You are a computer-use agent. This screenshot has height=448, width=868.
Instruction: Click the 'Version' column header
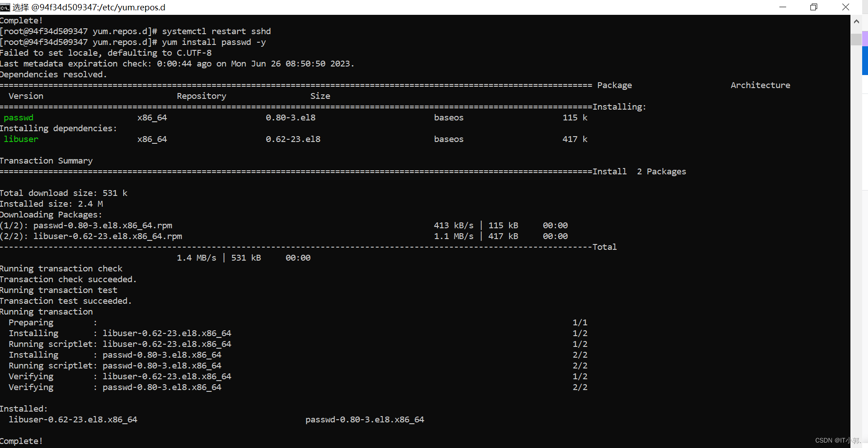click(x=26, y=96)
